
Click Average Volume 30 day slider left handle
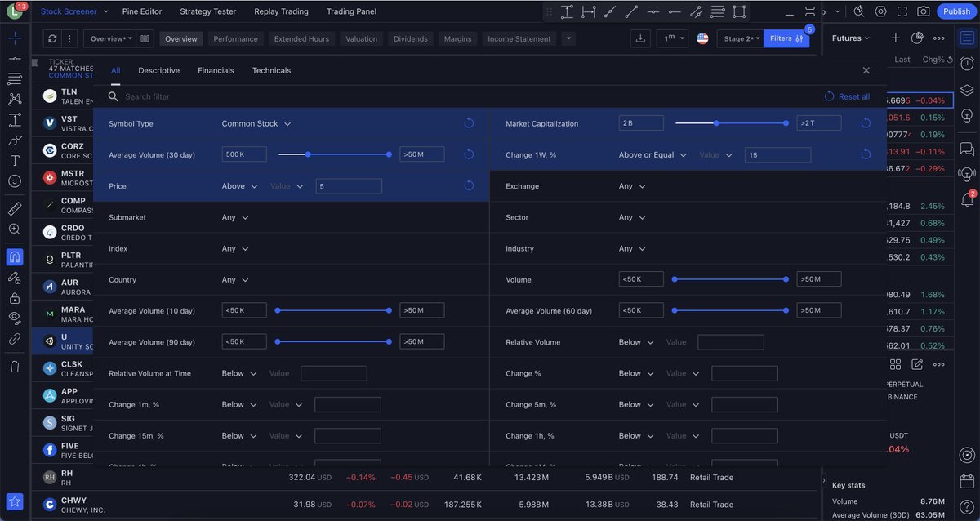click(308, 154)
